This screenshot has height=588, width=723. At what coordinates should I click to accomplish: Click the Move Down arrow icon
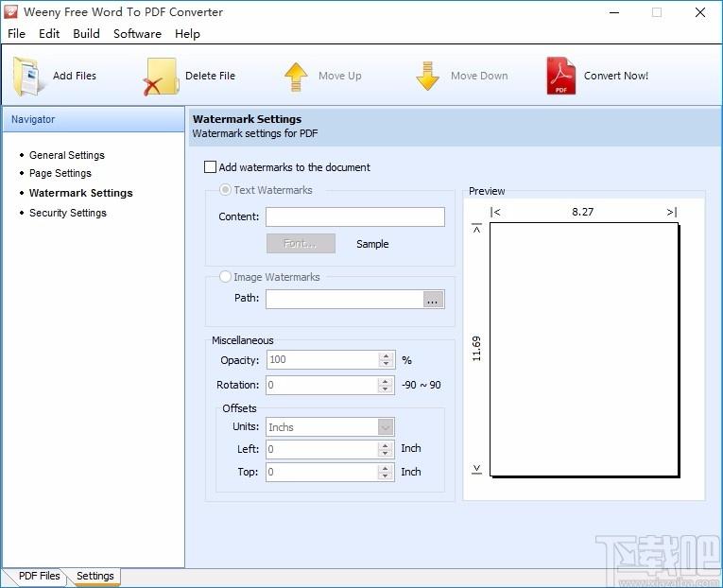click(427, 76)
